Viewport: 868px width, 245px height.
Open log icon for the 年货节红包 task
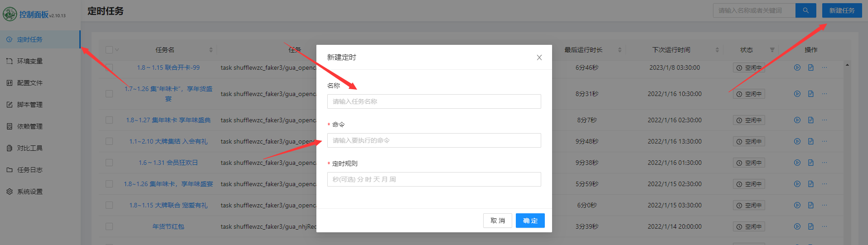click(x=810, y=226)
